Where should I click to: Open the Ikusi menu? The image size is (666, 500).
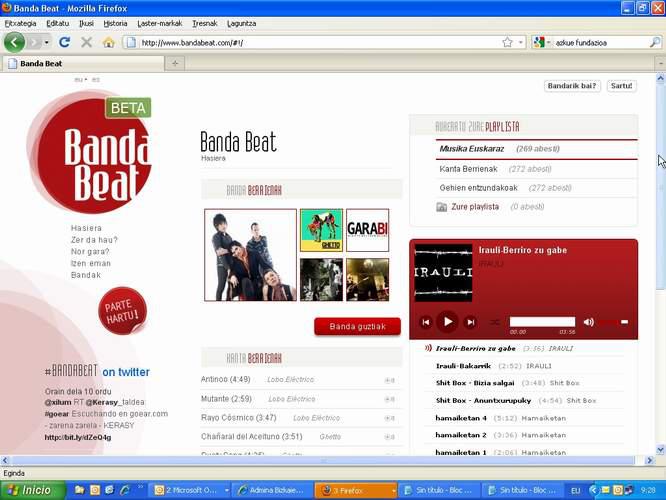pos(86,23)
